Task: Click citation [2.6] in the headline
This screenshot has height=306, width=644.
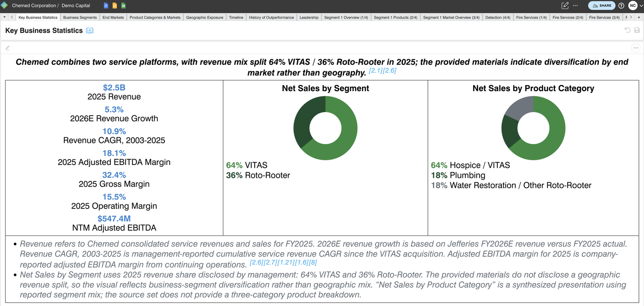Action: click(x=389, y=70)
